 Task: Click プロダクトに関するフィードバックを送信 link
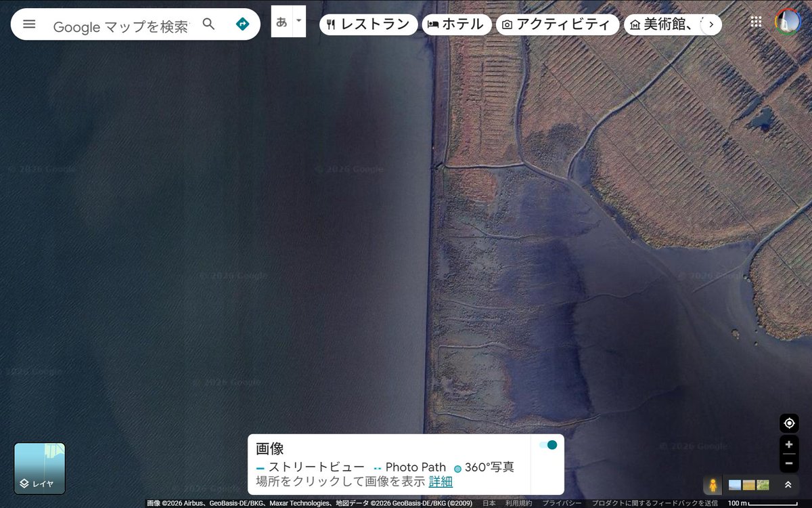[x=654, y=503]
